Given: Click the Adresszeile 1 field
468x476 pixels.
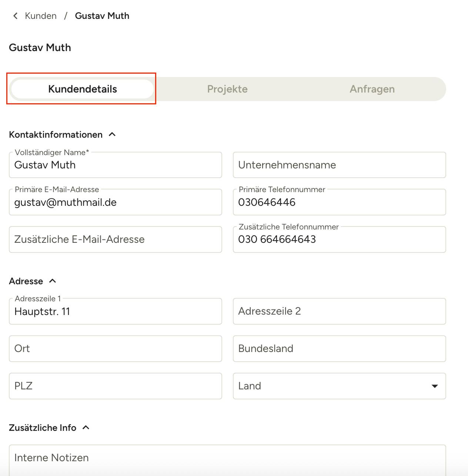Looking at the screenshot, I should (x=115, y=312).
